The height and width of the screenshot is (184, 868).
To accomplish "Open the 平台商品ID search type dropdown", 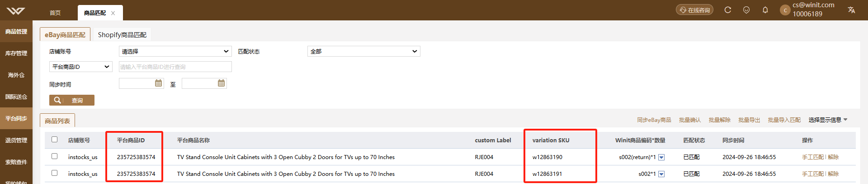I will click(81, 67).
